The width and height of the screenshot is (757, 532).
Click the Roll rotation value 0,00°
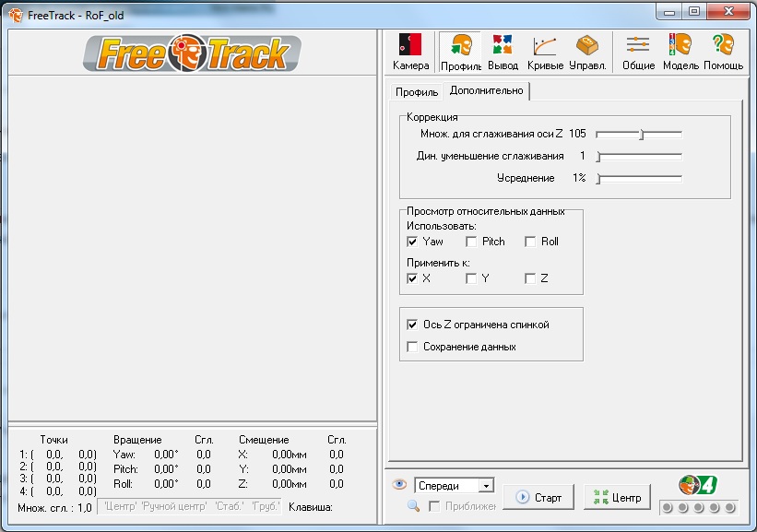click(x=166, y=484)
